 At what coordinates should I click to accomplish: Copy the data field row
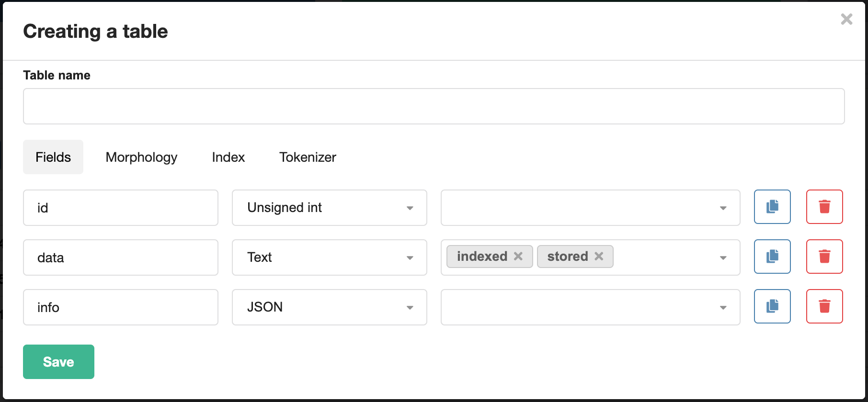772,257
